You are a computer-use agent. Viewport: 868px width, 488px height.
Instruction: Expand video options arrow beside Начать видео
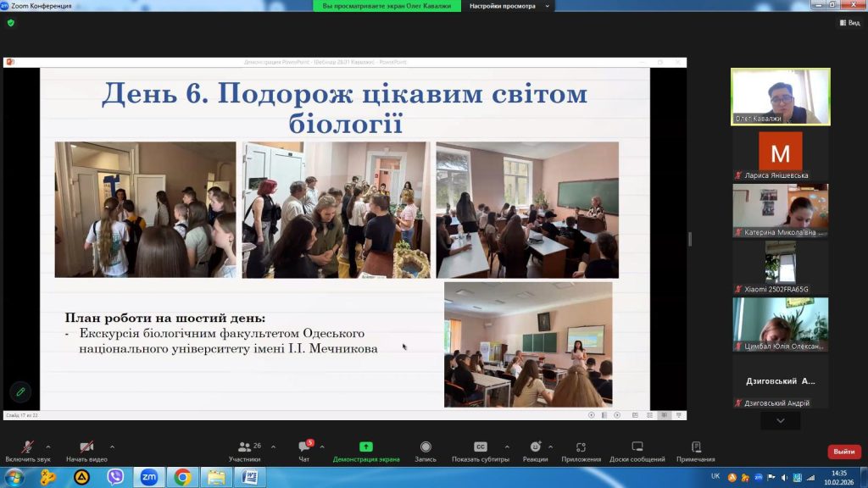112,446
